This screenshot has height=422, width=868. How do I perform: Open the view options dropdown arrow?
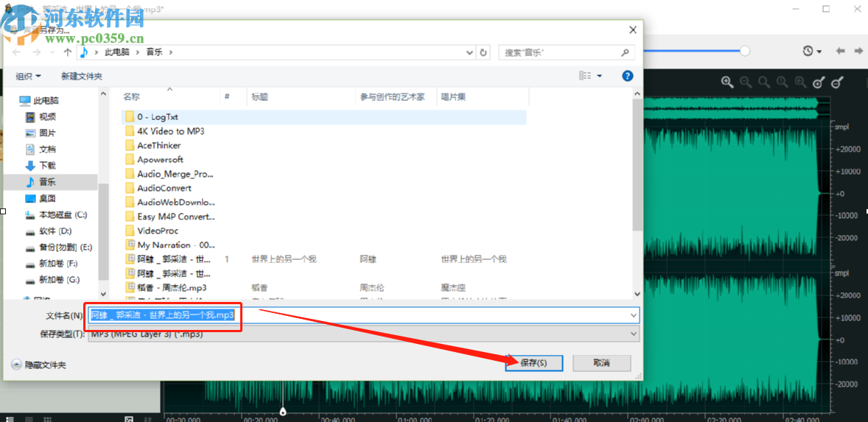[600, 76]
